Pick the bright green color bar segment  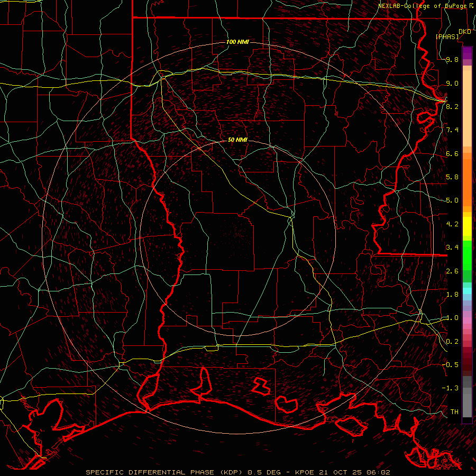tap(467, 255)
